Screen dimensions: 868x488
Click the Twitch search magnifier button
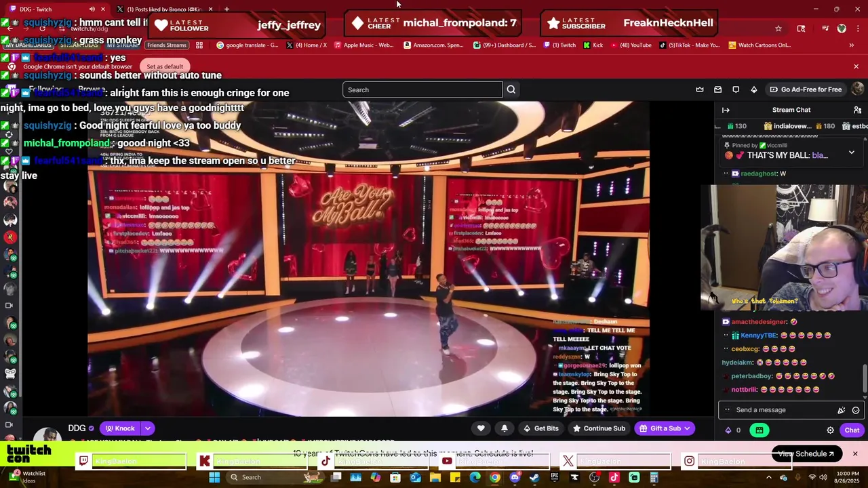[x=511, y=89]
